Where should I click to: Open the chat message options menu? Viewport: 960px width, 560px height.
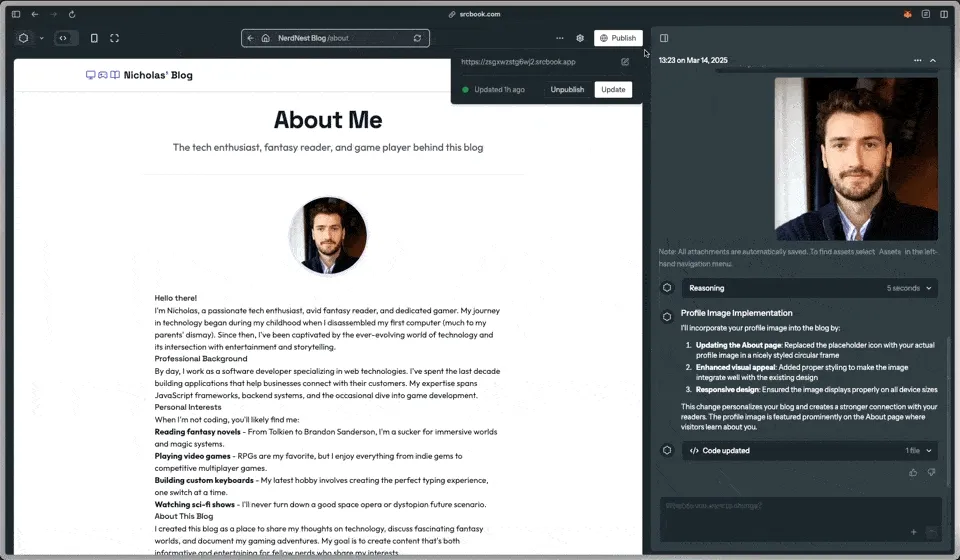pyautogui.click(x=917, y=61)
